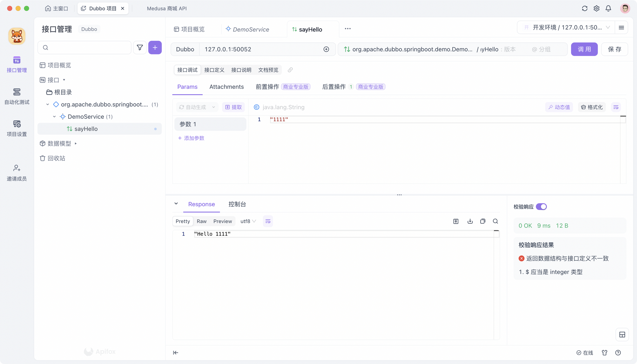Expand the 接口 interfaces section
637x364 pixels.
pyautogui.click(x=64, y=80)
